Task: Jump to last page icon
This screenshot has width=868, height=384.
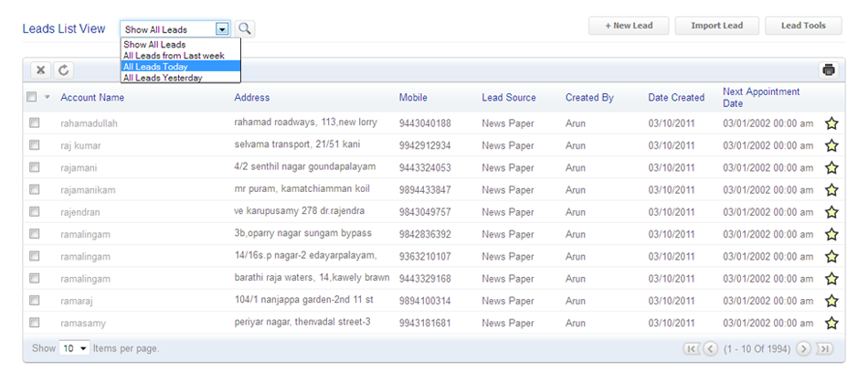Action: [x=824, y=348]
